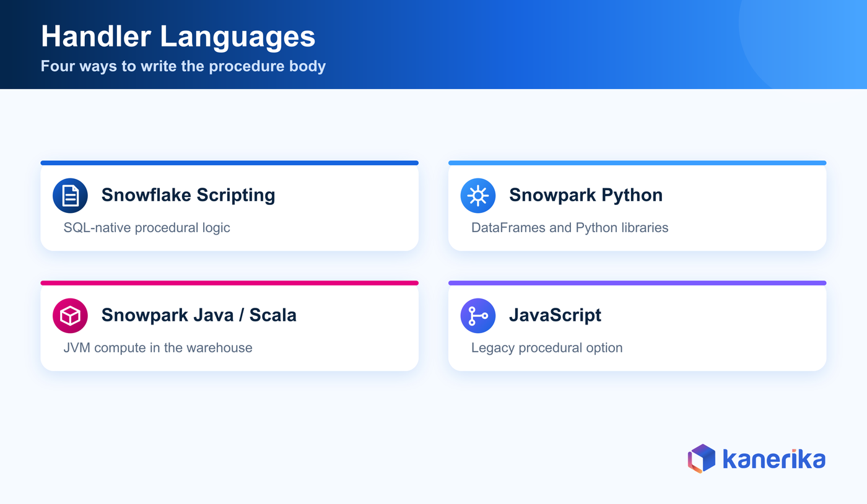Click the Kanerika cube logo icon
The width and height of the screenshot is (867, 504).
(701, 459)
